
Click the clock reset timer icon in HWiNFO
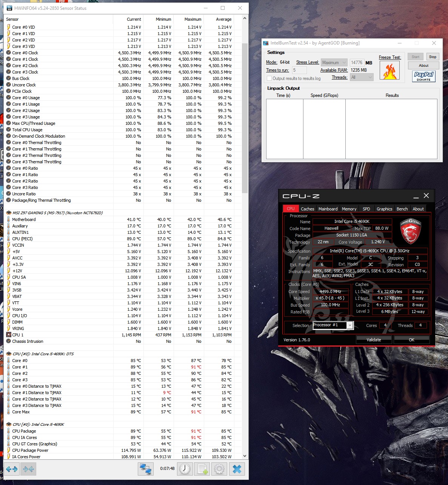[185, 469]
